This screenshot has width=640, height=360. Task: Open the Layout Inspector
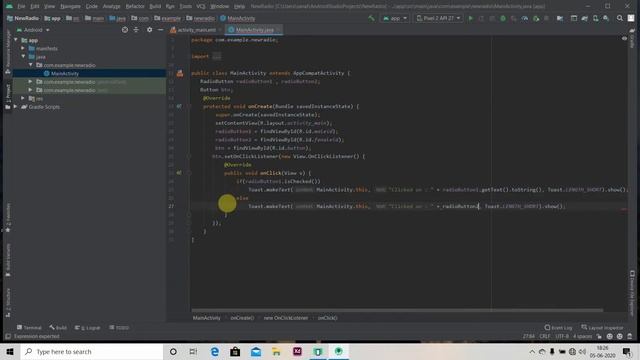pos(602,328)
